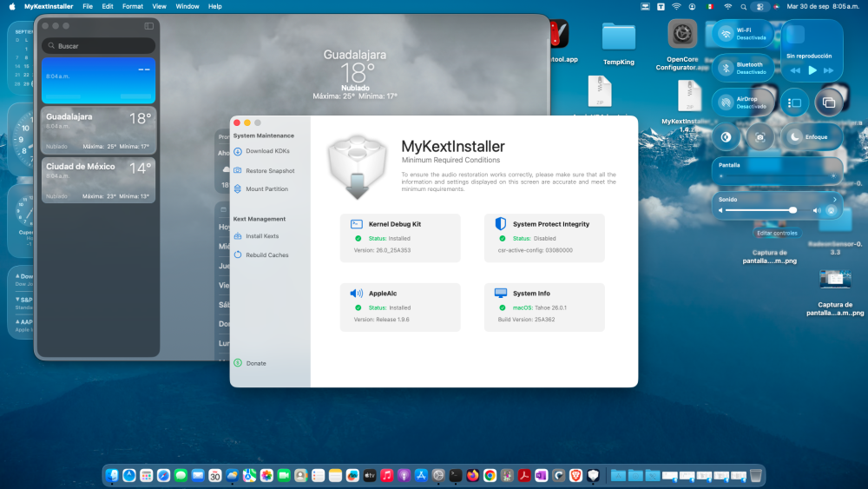Click the Mexican flag input source icon

click(x=710, y=7)
